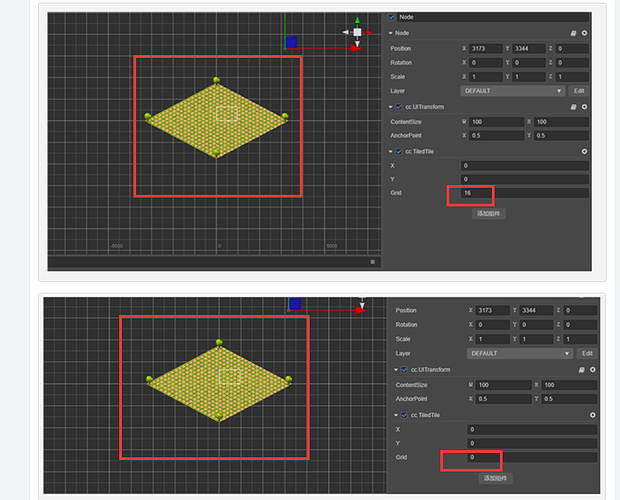Grab blue XY plane move handle, lower screenshot
Viewport: 620px width, 500px height.
tap(295, 304)
